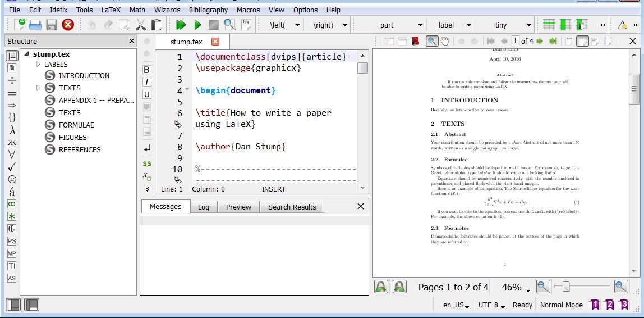Save the file with the floppy icon
This screenshot has height=318, width=644.
pos(52,25)
